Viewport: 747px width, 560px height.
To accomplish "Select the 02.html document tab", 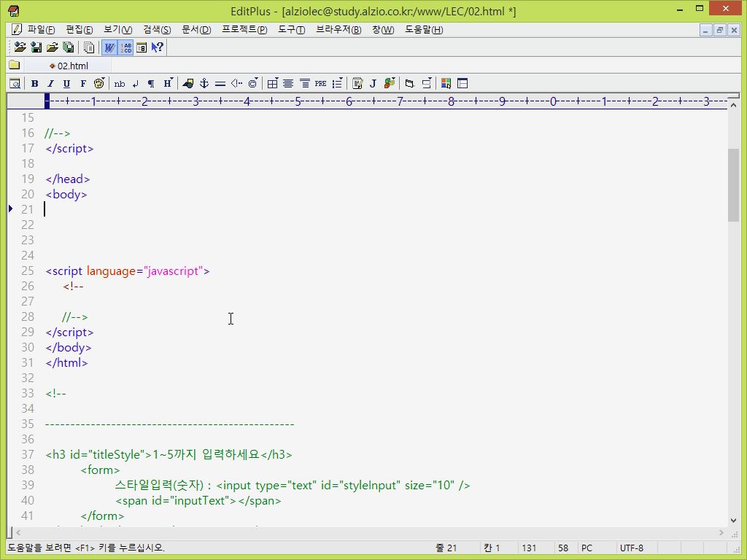I will pos(68,66).
